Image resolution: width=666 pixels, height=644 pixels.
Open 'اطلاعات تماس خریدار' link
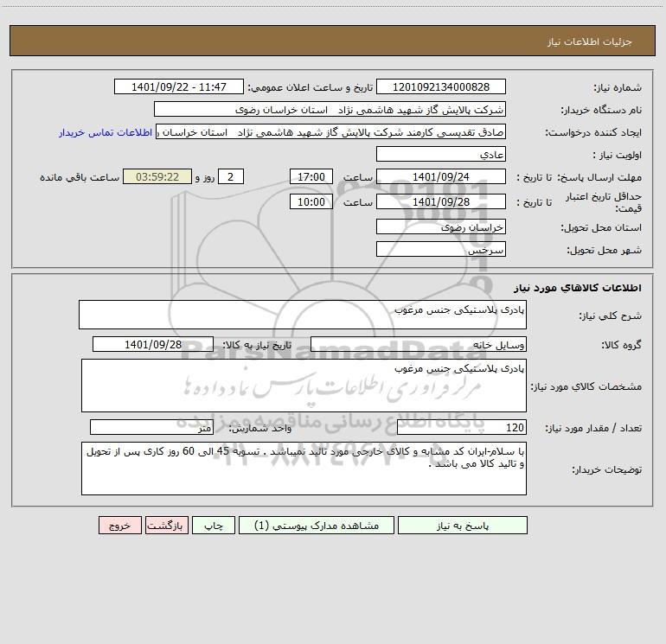pyautogui.click(x=106, y=132)
